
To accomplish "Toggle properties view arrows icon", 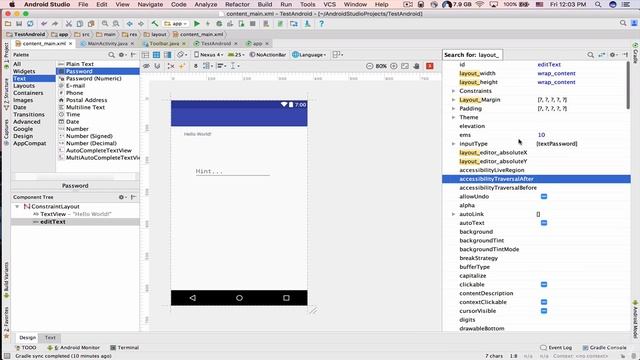I will 602,55.
